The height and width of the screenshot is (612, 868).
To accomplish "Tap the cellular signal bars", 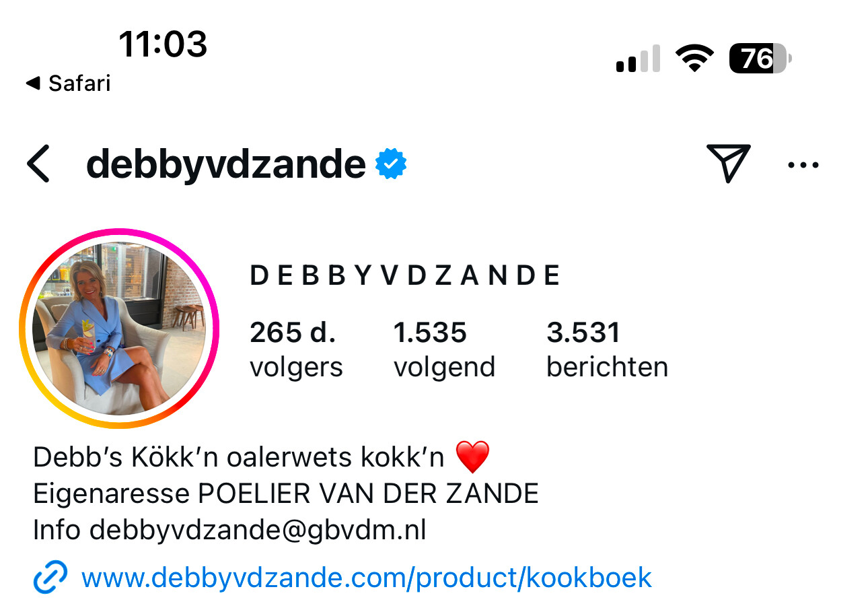I will [637, 59].
